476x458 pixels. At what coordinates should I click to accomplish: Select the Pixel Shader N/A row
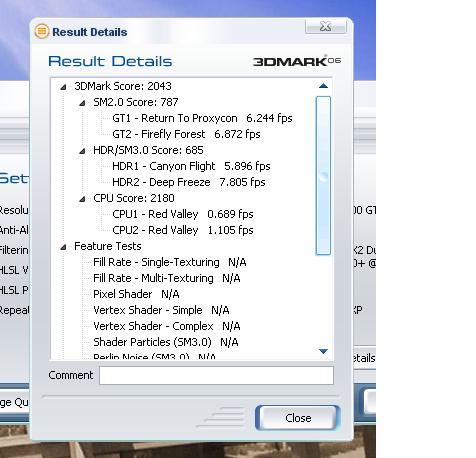136,294
